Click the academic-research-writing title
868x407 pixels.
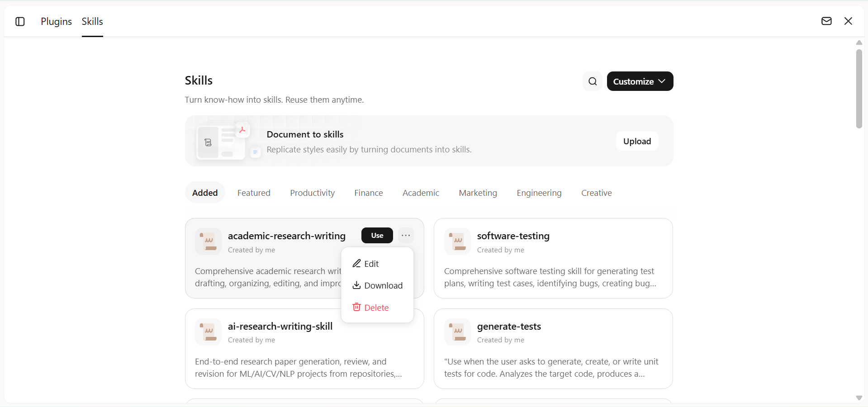point(287,236)
